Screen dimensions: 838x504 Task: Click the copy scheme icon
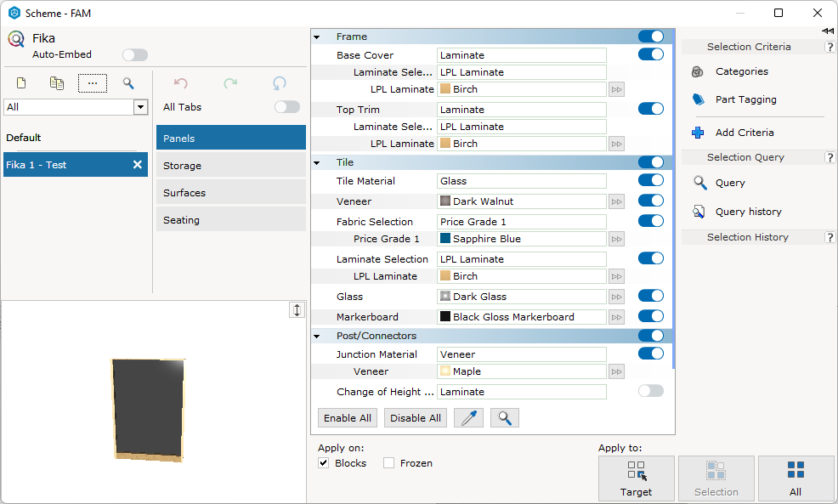57,82
